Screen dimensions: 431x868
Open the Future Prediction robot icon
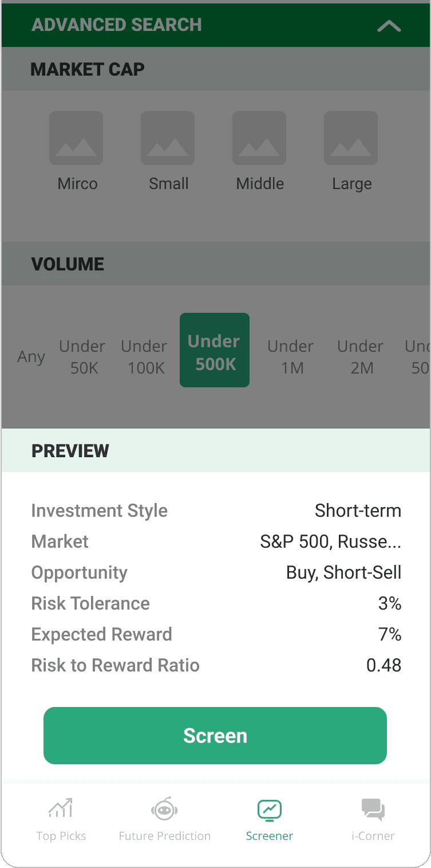(165, 809)
